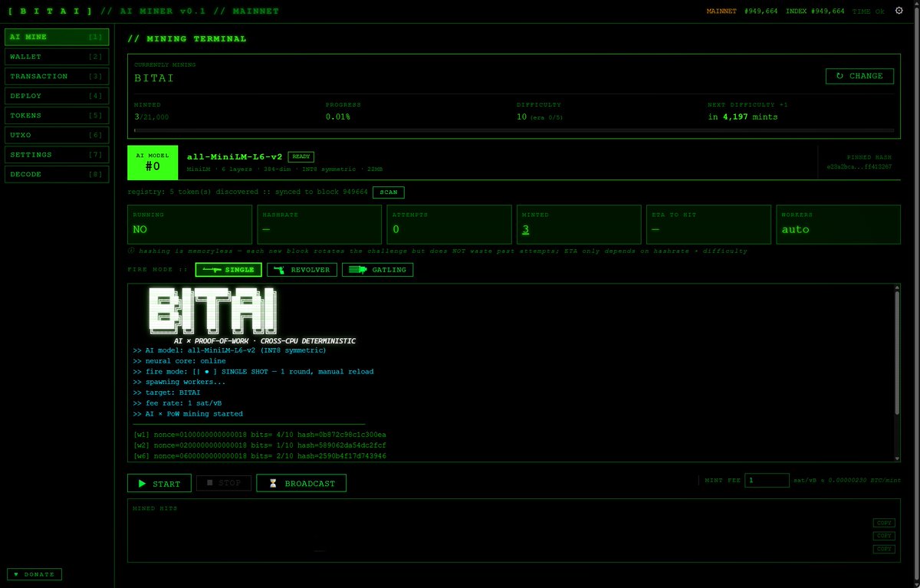Open the WALLET sidebar tab
This screenshot has height=588, width=920.
click(x=57, y=57)
